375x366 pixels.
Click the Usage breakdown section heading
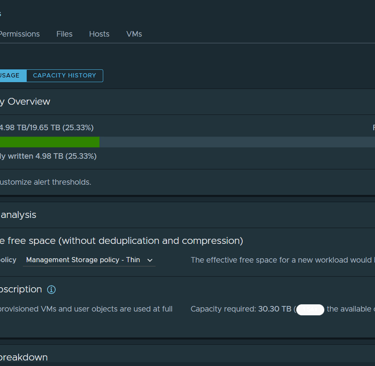[24, 357]
